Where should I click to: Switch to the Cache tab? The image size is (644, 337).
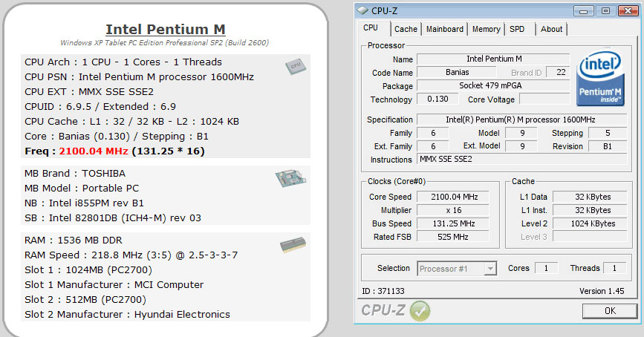point(406,29)
